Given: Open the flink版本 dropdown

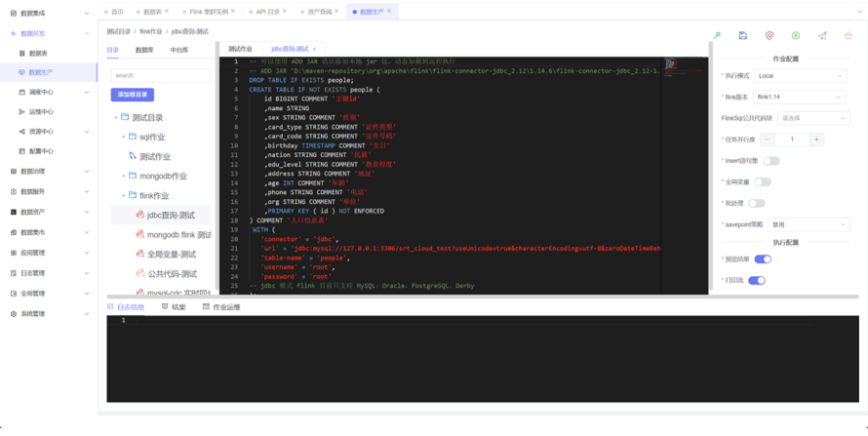Looking at the screenshot, I should pyautogui.click(x=800, y=97).
